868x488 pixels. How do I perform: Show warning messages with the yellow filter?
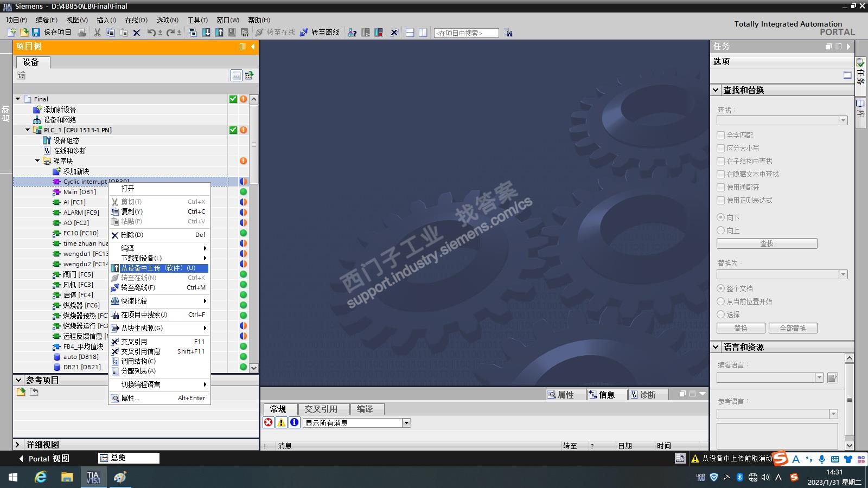tap(282, 422)
